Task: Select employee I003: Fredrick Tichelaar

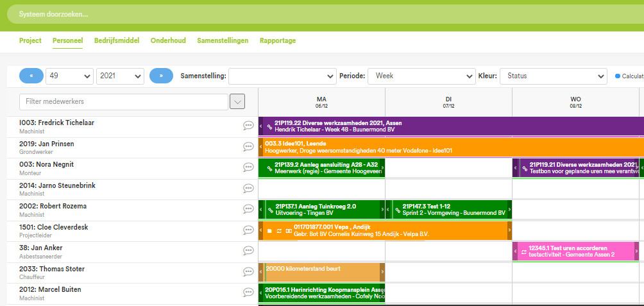Action: point(56,123)
